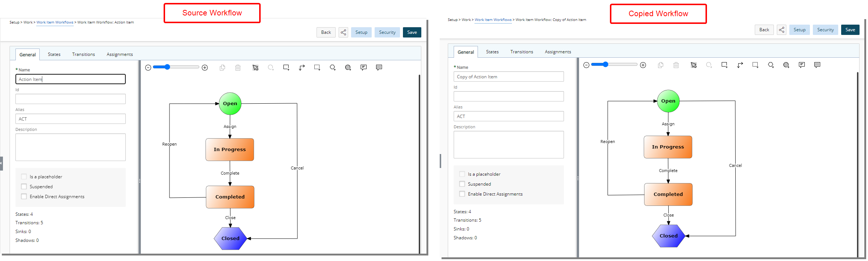Open Work Item Workflows breadcrumb link in Copied Workflow

pos(493,20)
